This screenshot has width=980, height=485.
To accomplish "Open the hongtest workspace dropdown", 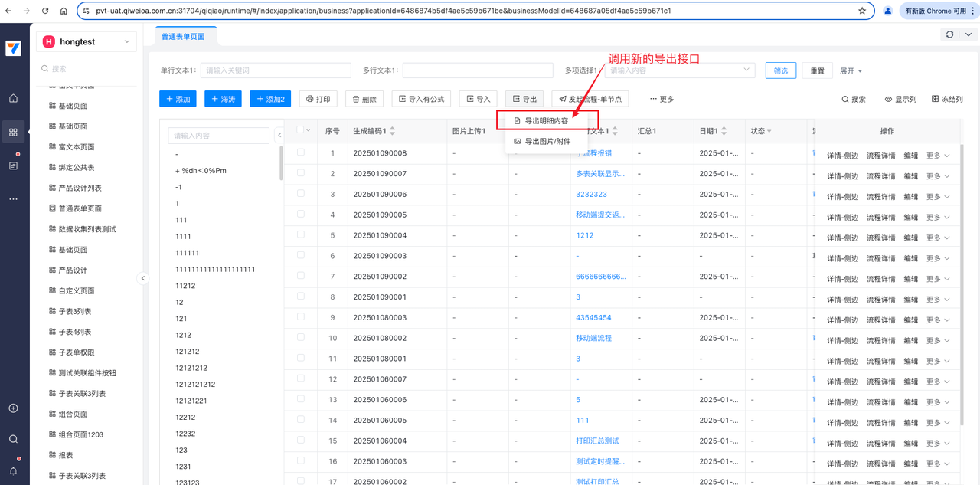I will (x=86, y=41).
